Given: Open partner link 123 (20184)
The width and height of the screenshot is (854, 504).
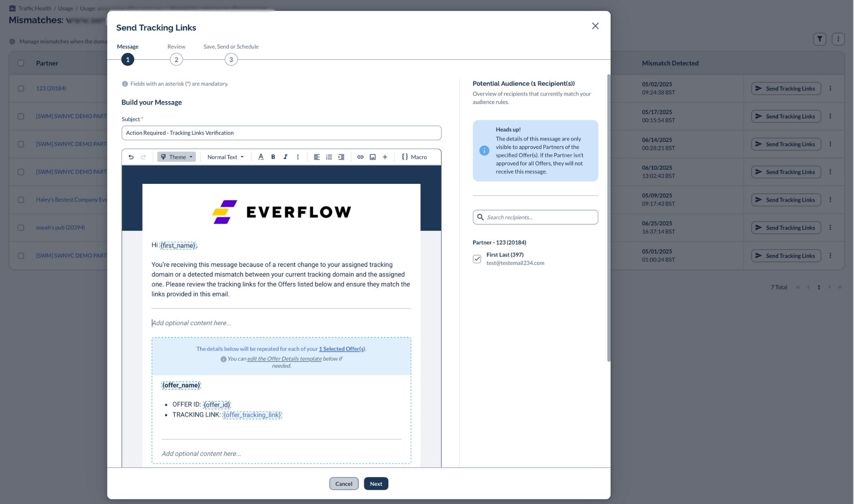Looking at the screenshot, I should 51,88.
